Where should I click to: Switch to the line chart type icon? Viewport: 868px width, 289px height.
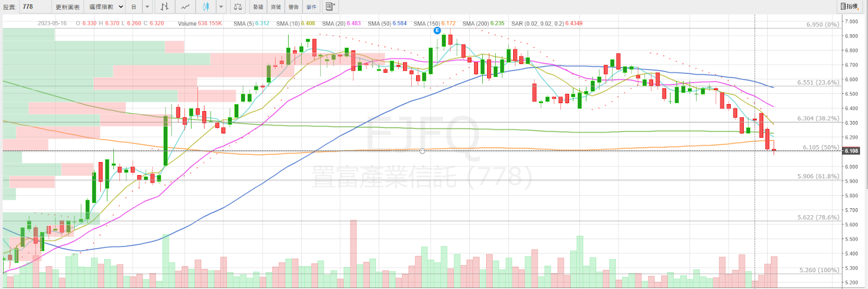pyautogui.click(x=186, y=7)
